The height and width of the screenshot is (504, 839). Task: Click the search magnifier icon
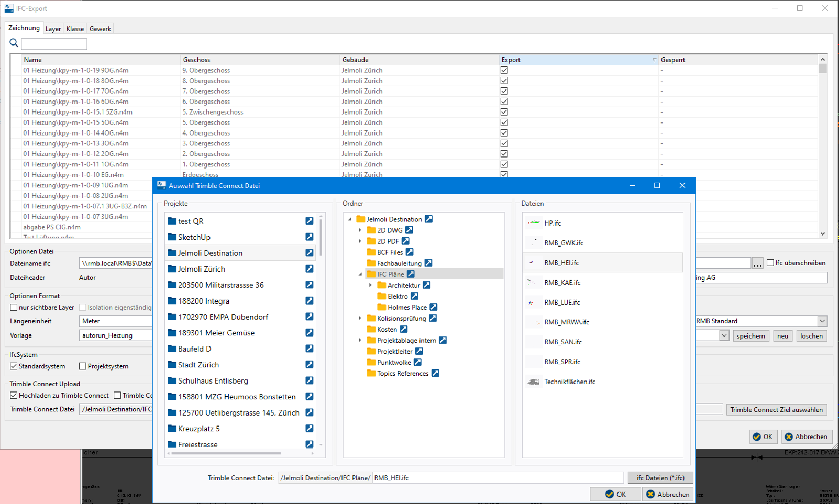pyautogui.click(x=14, y=43)
